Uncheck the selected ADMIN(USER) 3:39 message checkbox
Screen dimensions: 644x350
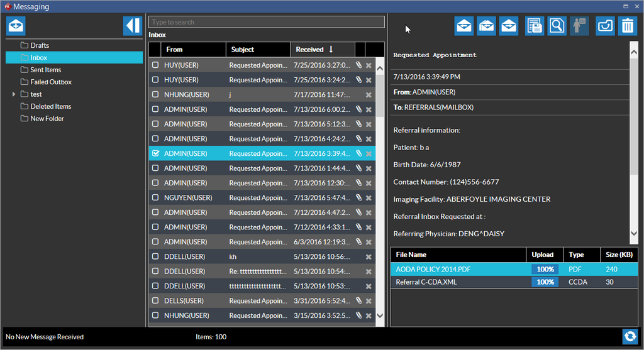click(x=155, y=153)
